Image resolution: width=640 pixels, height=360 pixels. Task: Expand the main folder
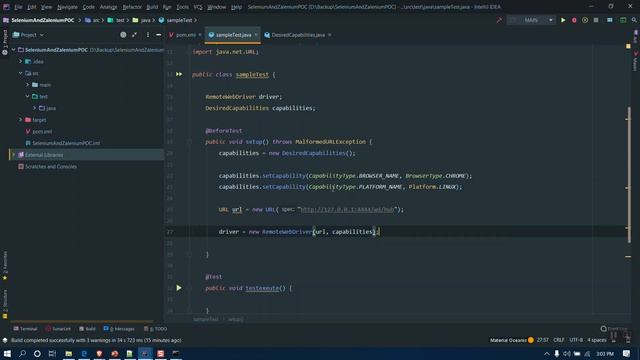(x=28, y=85)
